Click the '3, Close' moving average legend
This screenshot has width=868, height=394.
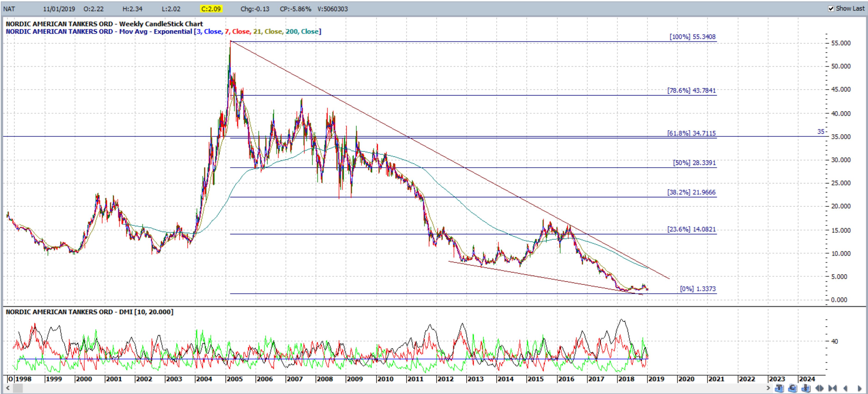[x=209, y=32]
